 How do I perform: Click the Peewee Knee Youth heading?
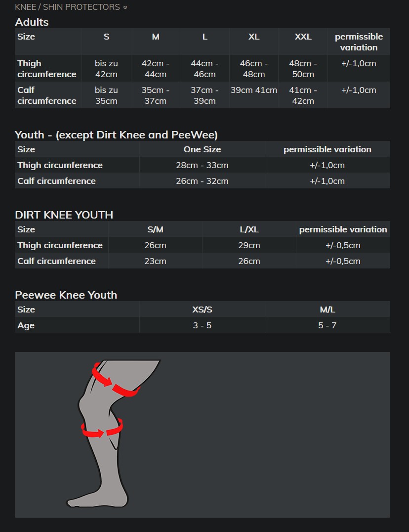[66, 295]
